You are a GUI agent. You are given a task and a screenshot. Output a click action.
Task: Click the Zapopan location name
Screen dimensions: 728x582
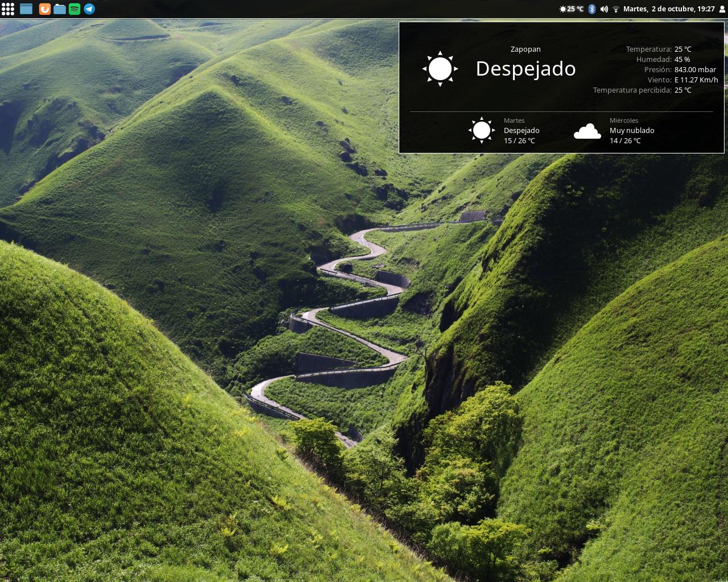click(526, 49)
